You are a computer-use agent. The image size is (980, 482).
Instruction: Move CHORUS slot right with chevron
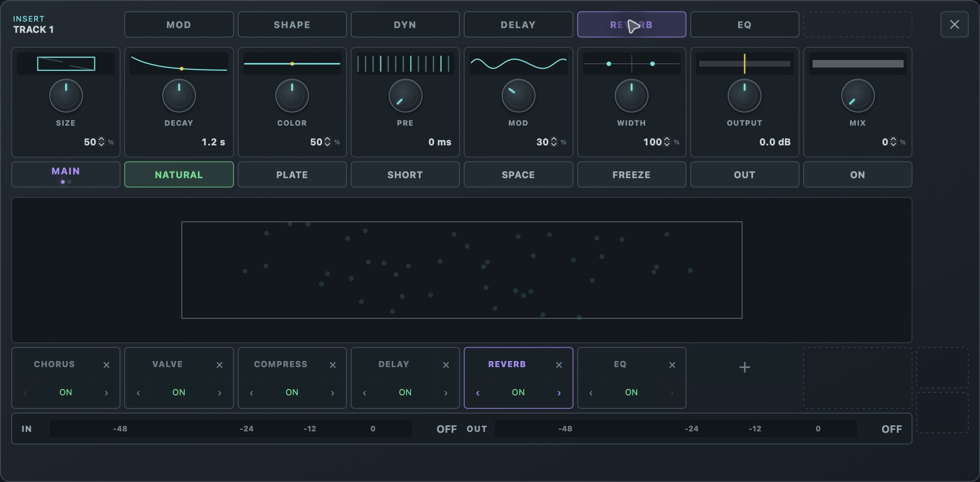pos(106,393)
